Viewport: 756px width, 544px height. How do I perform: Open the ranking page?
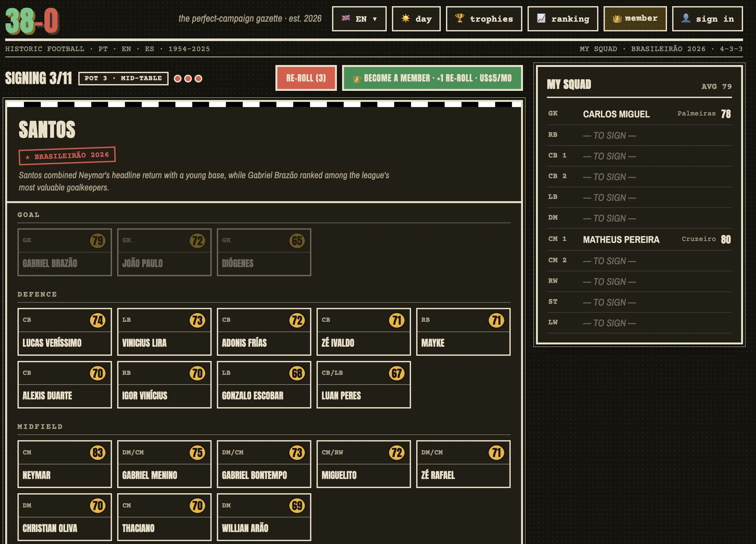(563, 19)
